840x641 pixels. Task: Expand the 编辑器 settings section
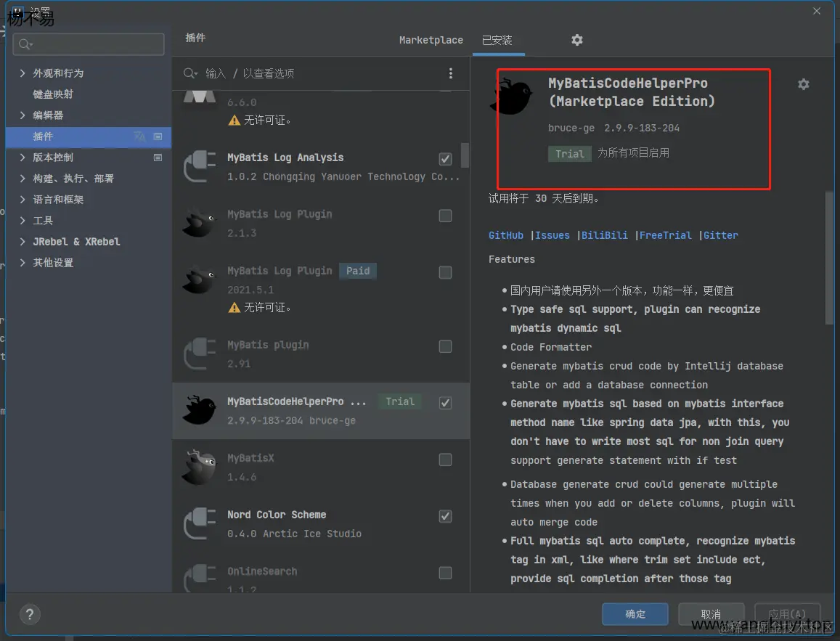[23, 115]
